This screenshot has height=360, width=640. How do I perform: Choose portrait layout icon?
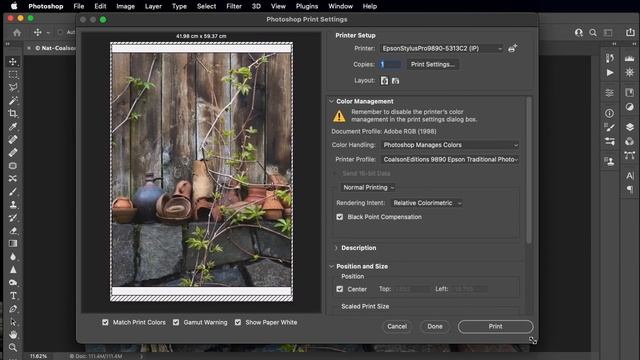coord(384,80)
